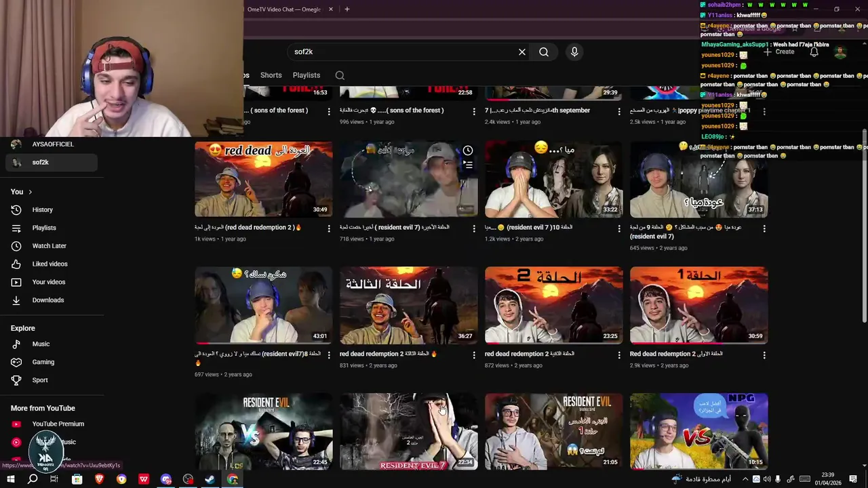The width and height of the screenshot is (868, 488).
Task: Open the Windows Start menu
Action: coord(10,479)
